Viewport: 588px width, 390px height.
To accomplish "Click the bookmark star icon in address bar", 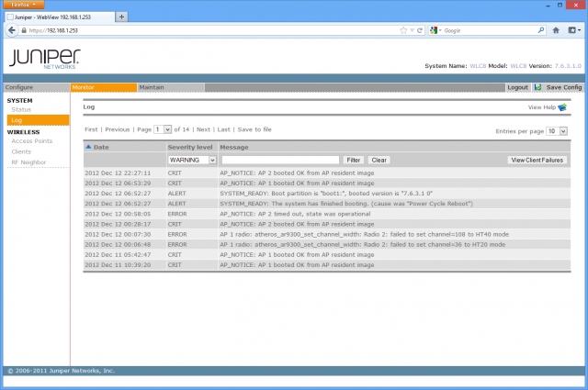I will [x=403, y=30].
